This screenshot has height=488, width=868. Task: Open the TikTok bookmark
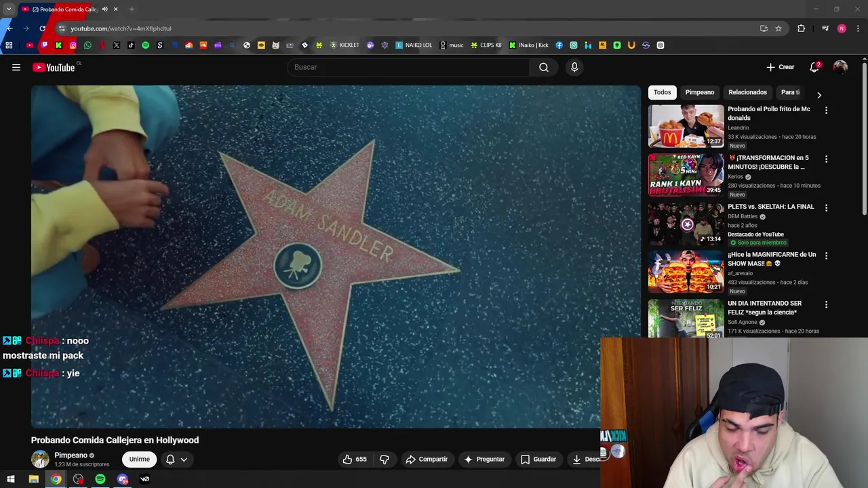coord(131,45)
